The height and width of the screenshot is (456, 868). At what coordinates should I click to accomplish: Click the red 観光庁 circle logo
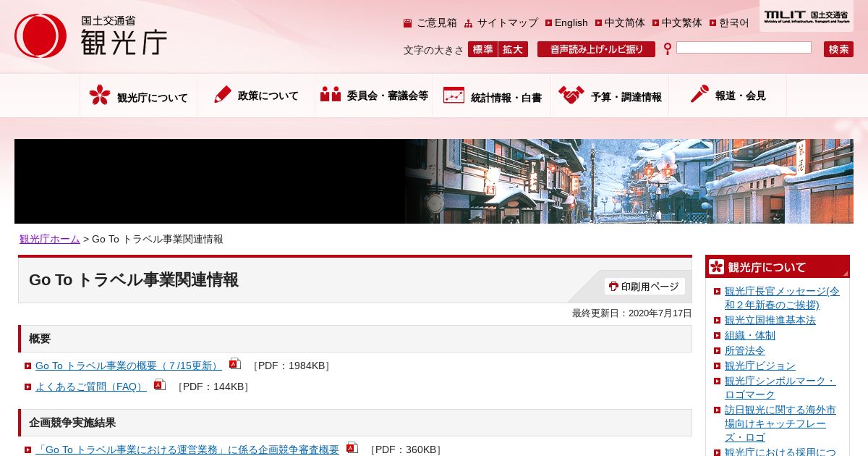(x=41, y=35)
